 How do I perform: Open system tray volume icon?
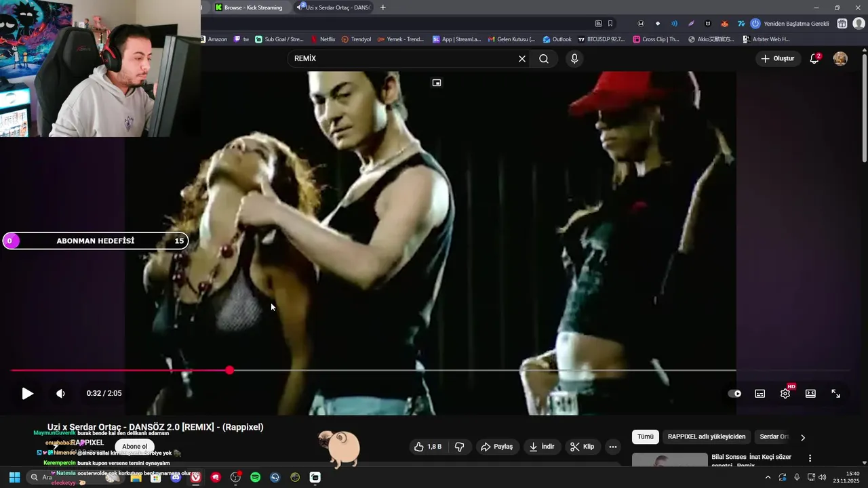[823, 478]
